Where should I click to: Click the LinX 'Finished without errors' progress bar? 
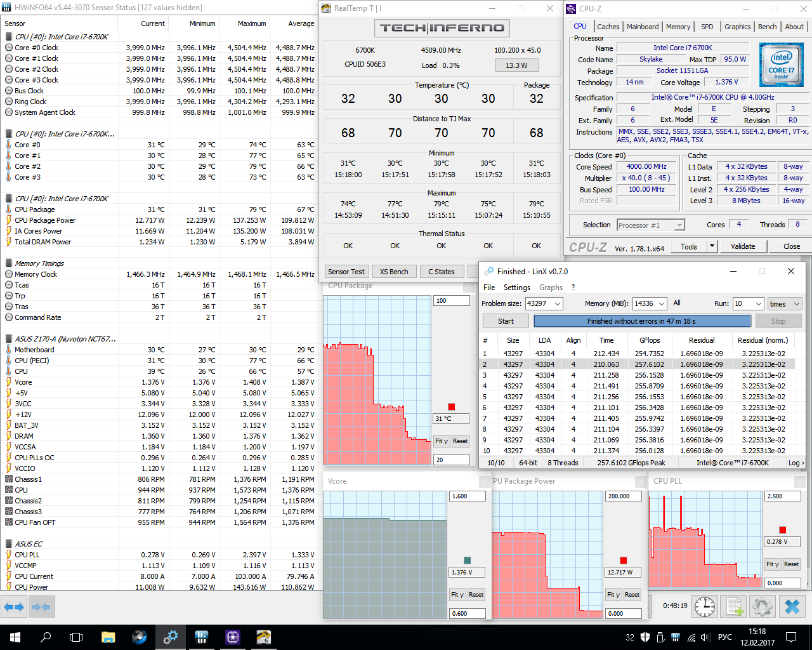(x=641, y=321)
